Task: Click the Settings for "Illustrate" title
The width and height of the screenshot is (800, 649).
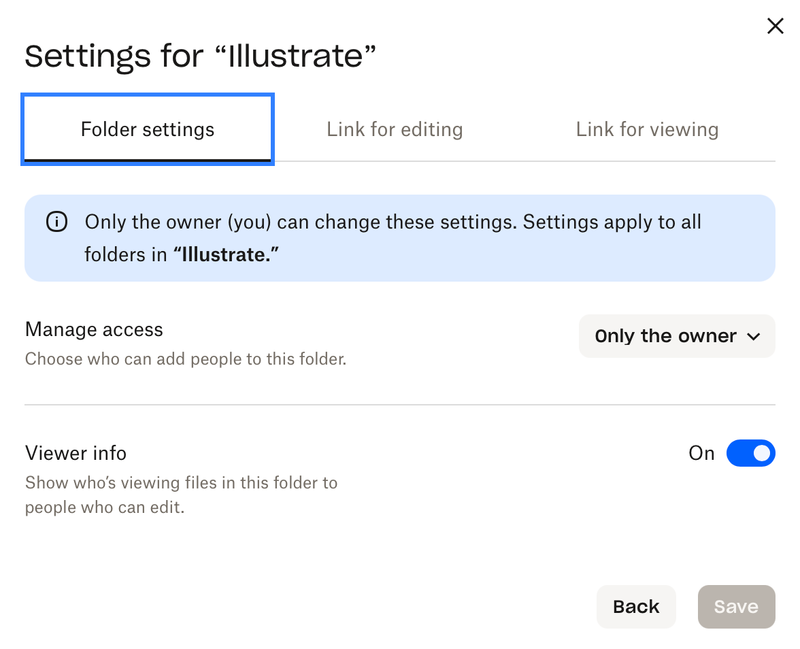Action: [x=201, y=56]
